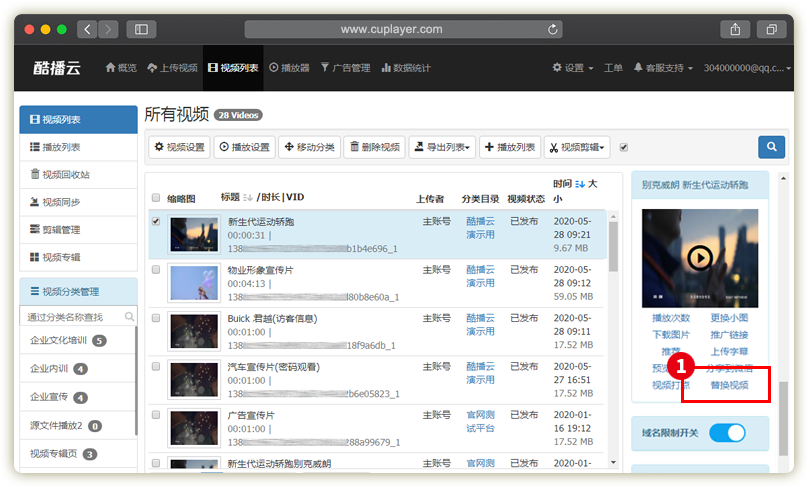Click the 下载图片 link

[670, 335]
